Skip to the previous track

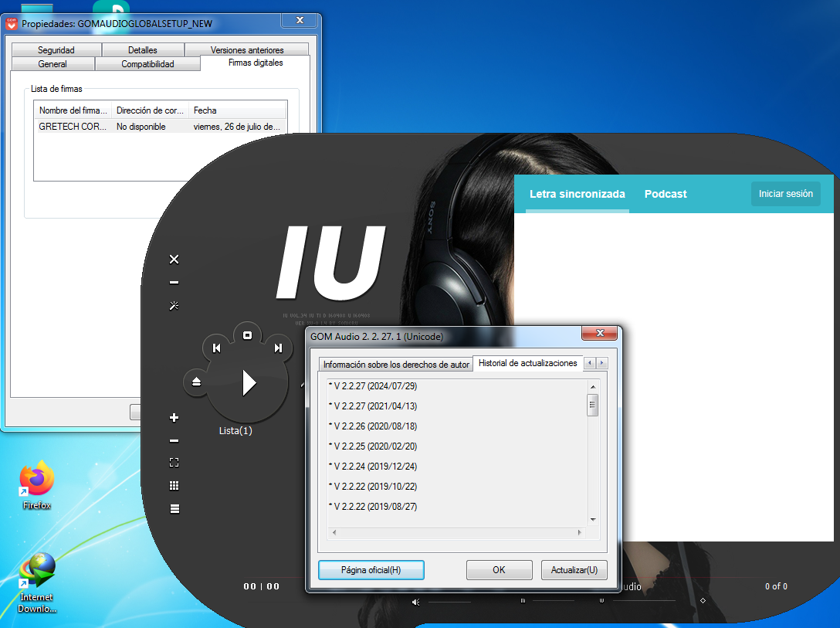(216, 348)
